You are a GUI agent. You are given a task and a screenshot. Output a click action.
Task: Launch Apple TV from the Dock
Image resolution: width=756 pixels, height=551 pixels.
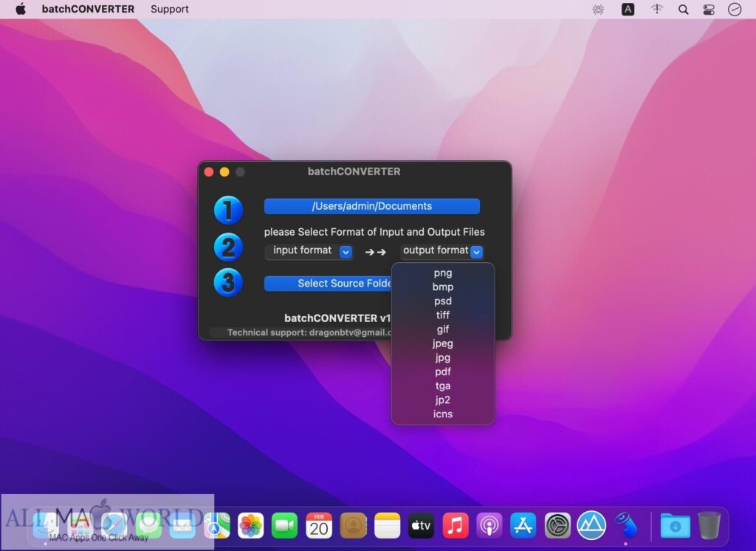pyautogui.click(x=421, y=525)
